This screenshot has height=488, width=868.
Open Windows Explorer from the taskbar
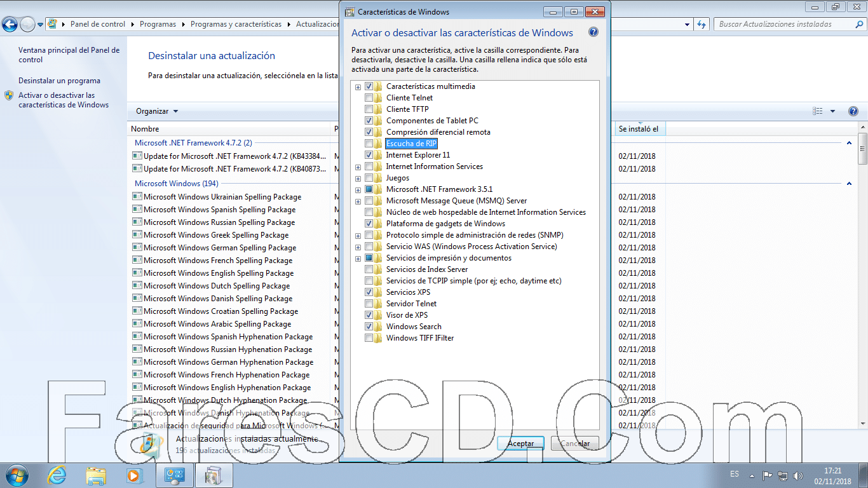[96, 475]
